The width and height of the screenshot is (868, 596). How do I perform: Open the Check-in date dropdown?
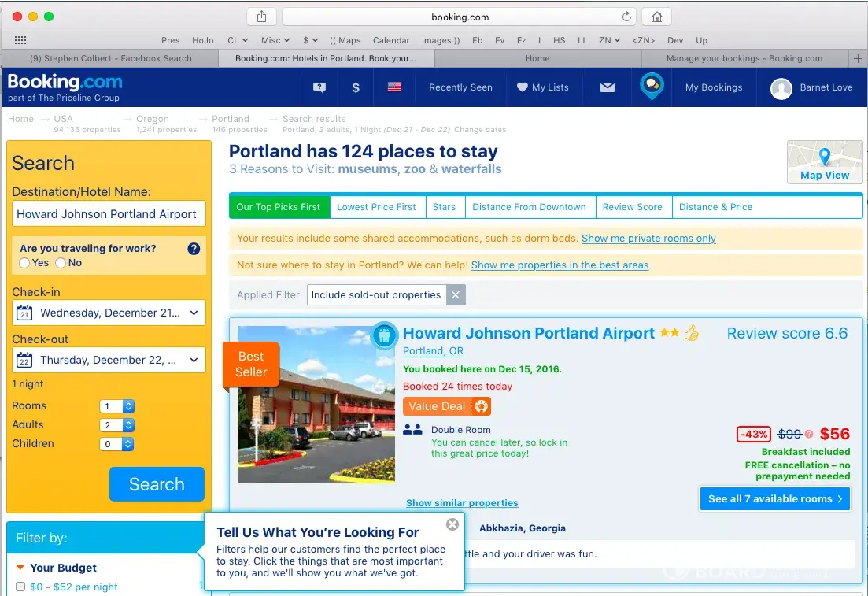click(x=109, y=313)
